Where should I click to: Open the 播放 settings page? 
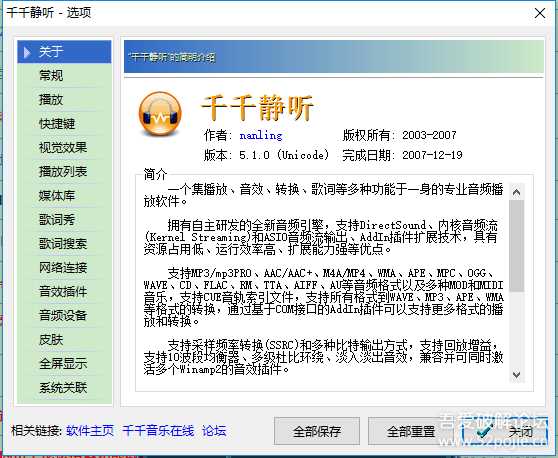coord(51,99)
